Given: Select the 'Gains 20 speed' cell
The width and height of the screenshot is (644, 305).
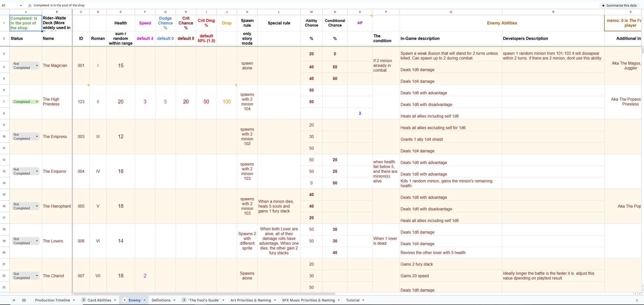Looking at the screenshot, I should coord(451,276).
